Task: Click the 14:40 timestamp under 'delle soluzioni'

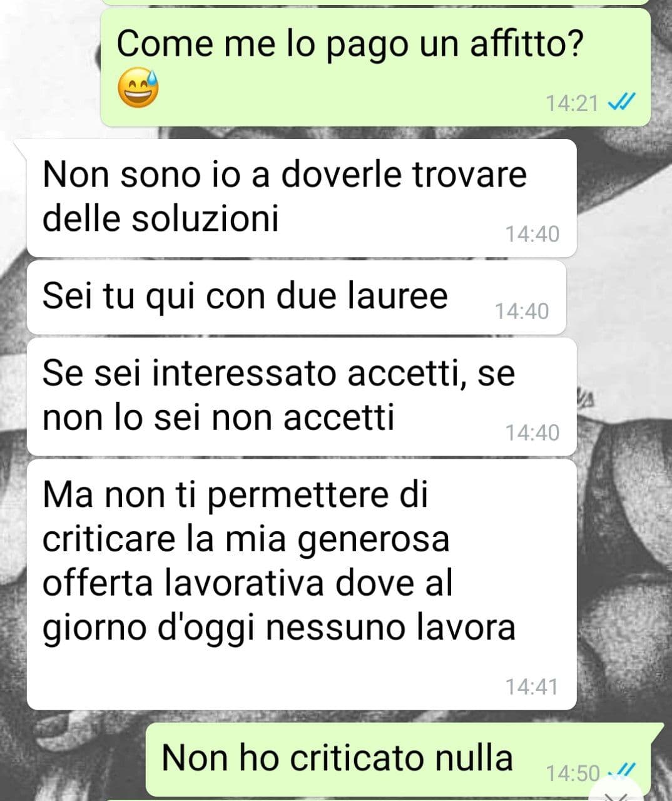Action: tap(532, 234)
